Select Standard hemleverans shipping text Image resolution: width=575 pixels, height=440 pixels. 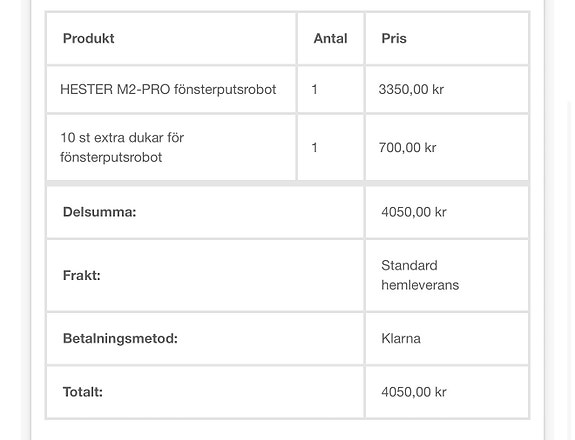[x=420, y=275]
